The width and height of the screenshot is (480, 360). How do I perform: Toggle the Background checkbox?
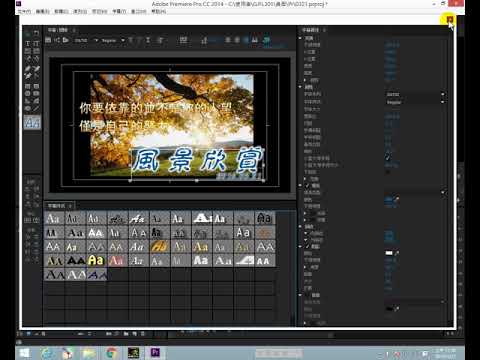[307, 295]
